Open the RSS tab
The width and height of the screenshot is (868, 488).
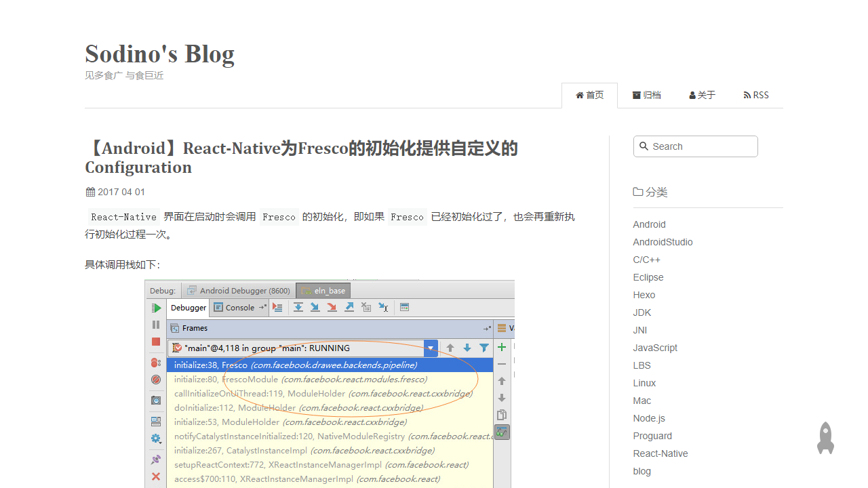(x=756, y=95)
